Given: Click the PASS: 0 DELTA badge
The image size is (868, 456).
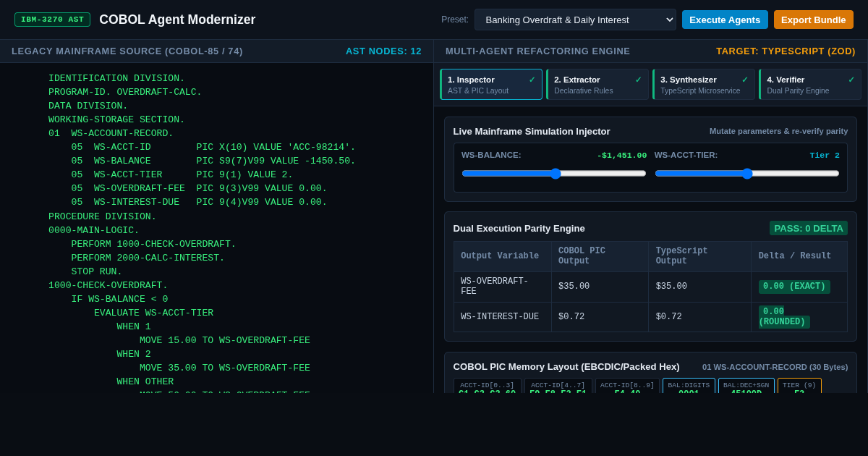Looking at the screenshot, I should (x=809, y=228).
